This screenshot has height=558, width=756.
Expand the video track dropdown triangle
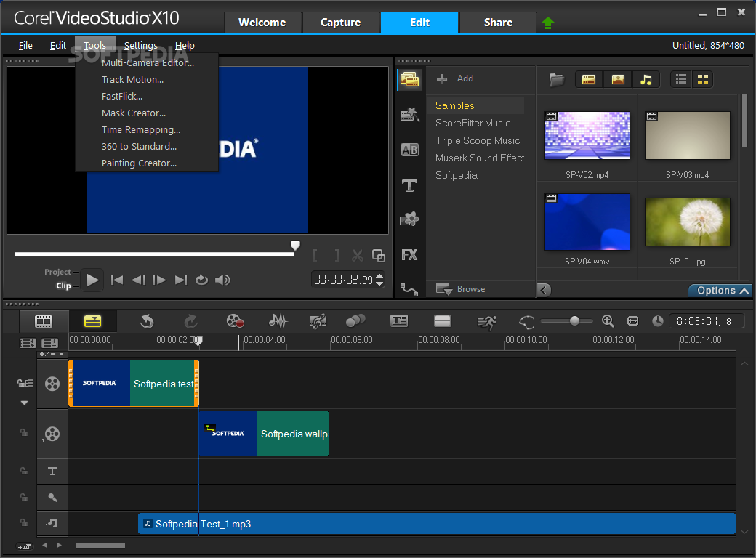[24, 403]
